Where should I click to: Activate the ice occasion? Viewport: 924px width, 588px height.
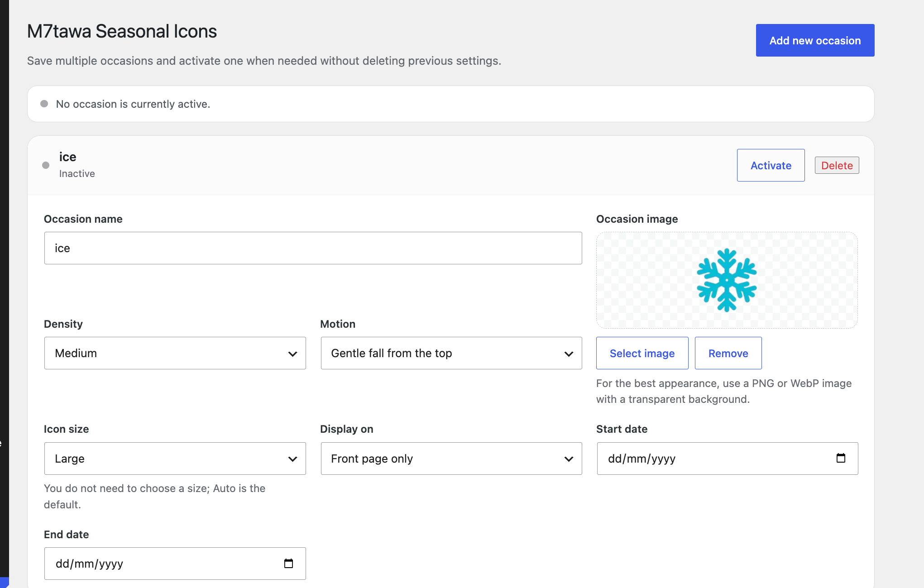click(x=771, y=165)
